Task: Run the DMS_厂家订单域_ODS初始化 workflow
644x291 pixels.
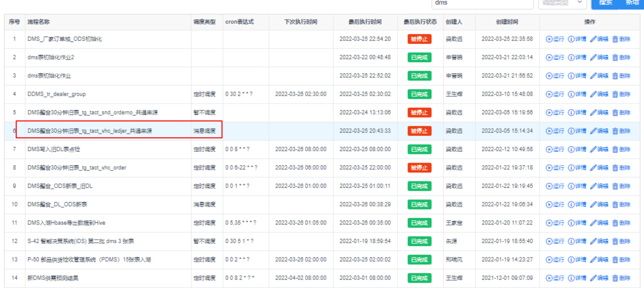Action: [555, 39]
